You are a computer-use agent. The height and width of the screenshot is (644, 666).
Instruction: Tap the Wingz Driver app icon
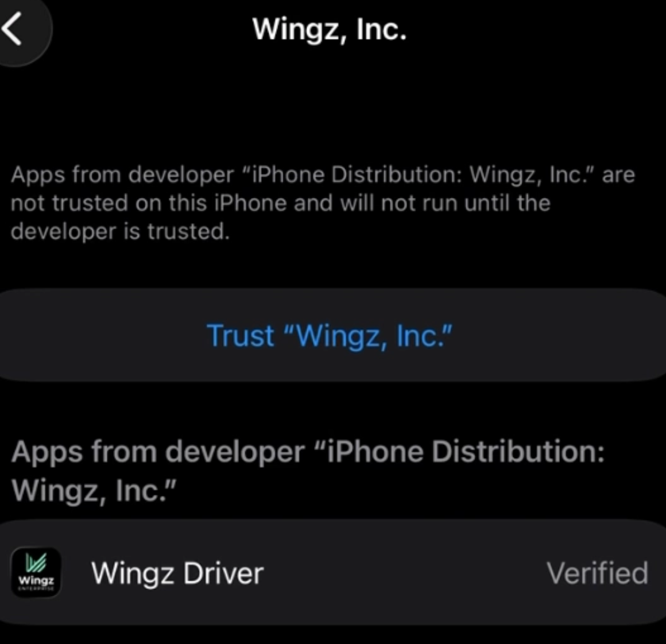pyautogui.click(x=36, y=572)
